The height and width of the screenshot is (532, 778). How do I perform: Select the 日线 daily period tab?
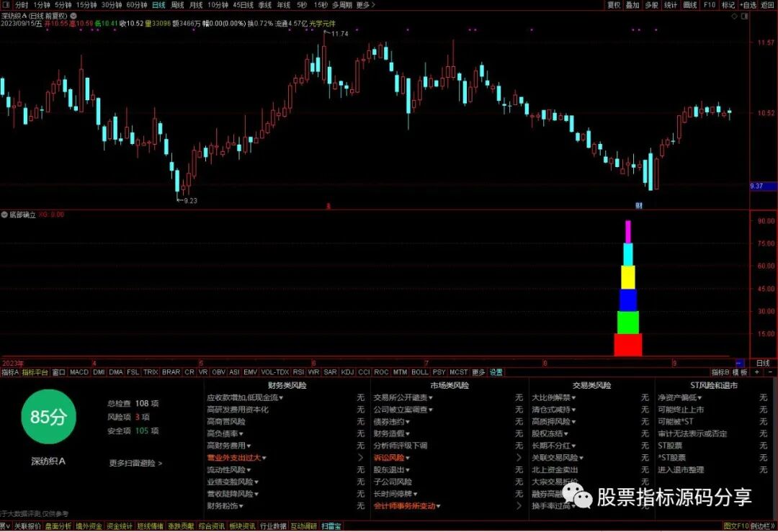point(158,4)
